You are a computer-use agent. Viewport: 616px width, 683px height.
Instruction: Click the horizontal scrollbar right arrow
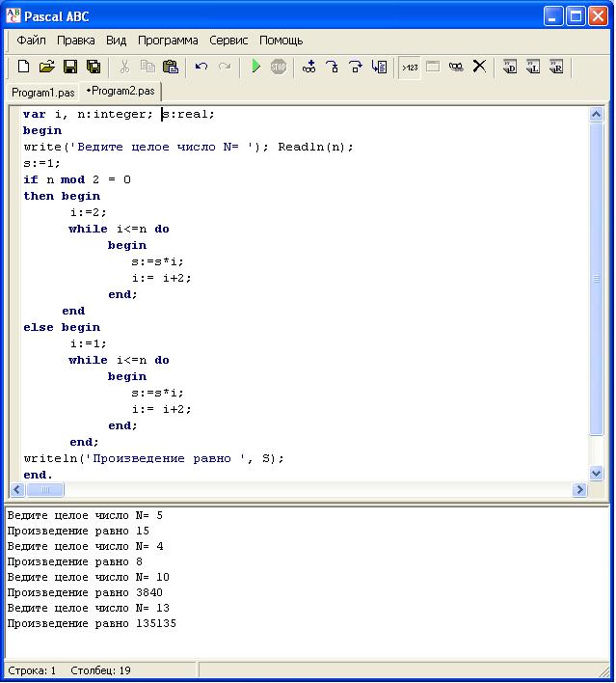point(579,490)
